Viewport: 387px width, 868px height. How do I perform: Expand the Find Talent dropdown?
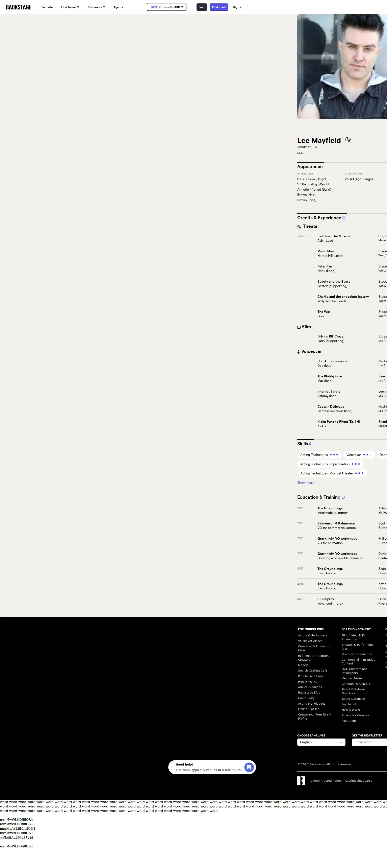(70, 7)
